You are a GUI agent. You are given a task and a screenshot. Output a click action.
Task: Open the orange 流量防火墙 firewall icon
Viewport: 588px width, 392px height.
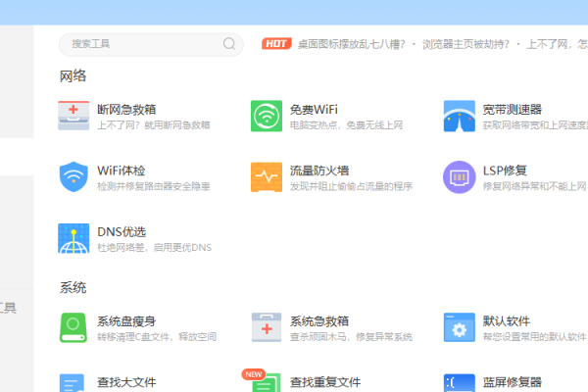[267, 176]
